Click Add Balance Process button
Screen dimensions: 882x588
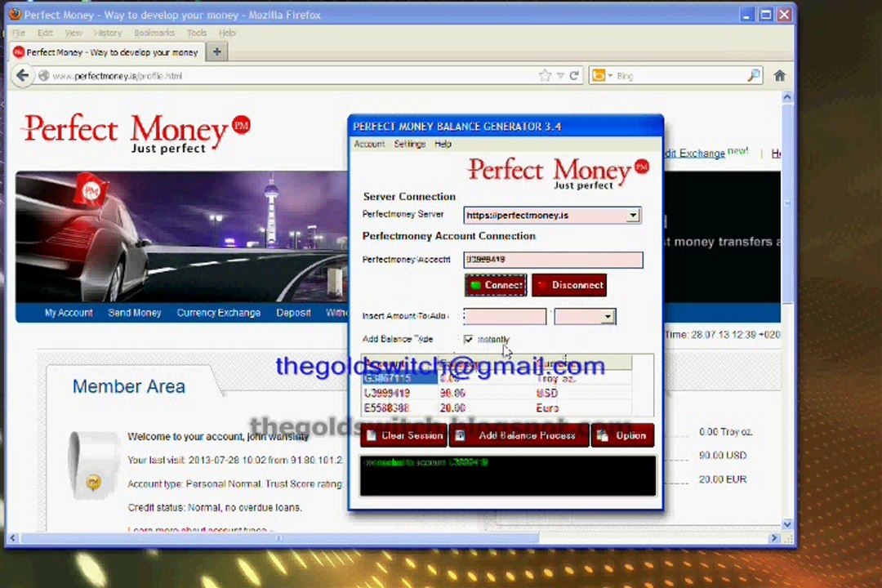coord(519,435)
